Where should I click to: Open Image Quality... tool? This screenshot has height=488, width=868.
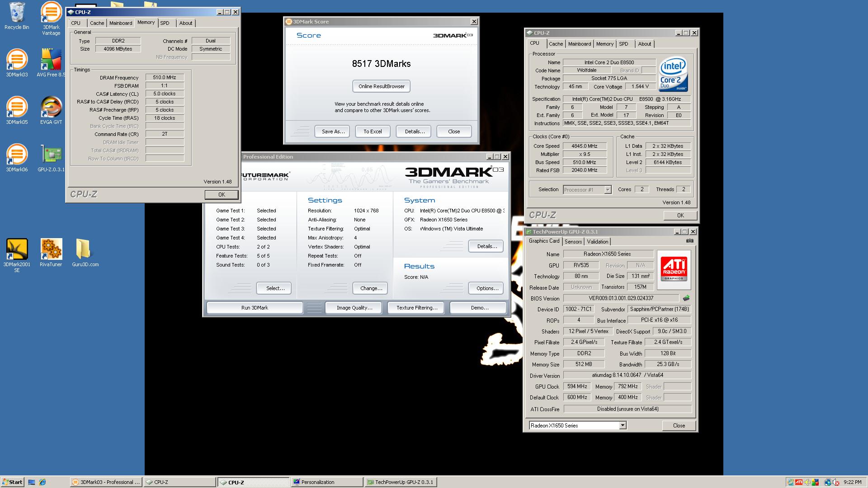[354, 308]
